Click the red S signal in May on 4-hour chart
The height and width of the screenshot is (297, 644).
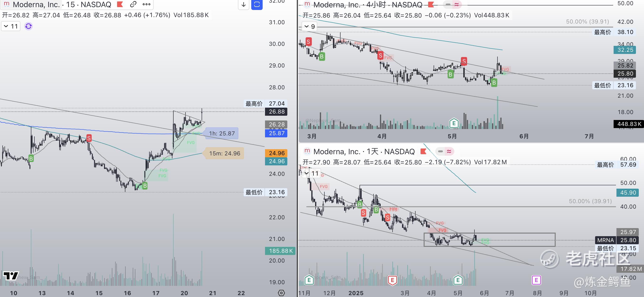click(x=464, y=61)
